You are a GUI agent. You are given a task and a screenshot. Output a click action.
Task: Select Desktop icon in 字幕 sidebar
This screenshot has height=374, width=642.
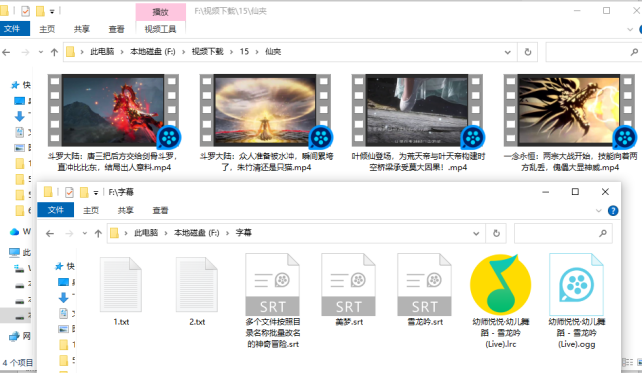pos(63,282)
